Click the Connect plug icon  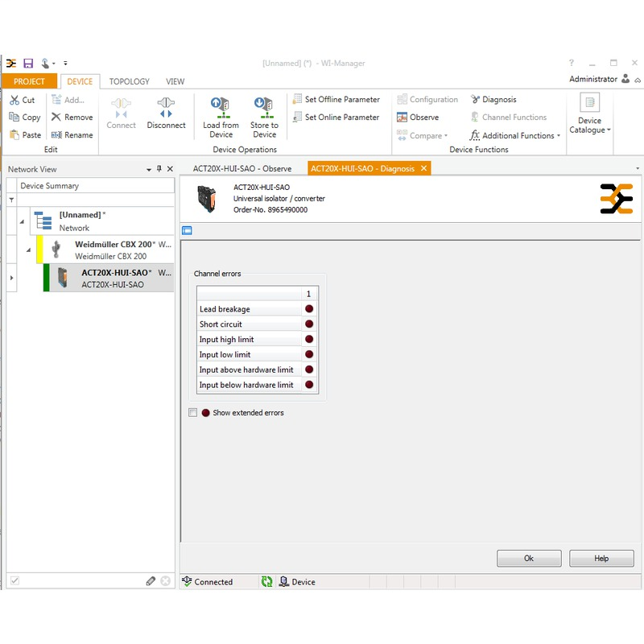[x=122, y=108]
